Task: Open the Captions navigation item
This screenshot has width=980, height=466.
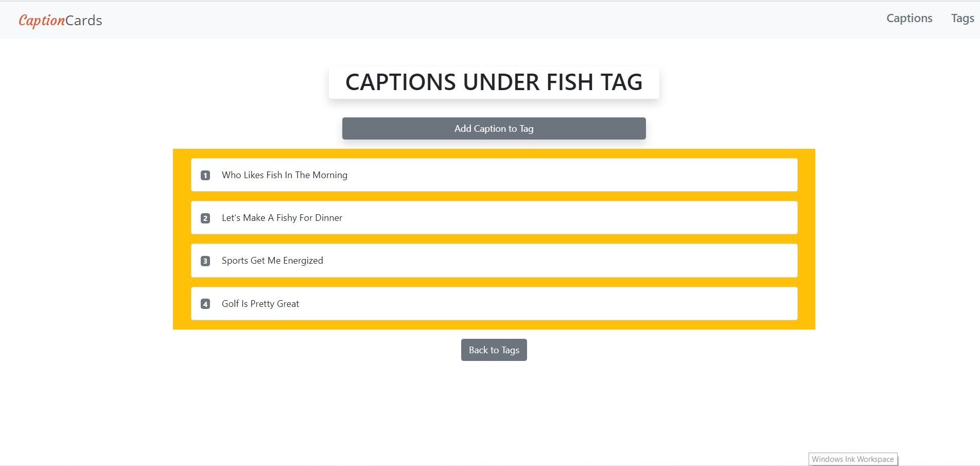Action: (x=909, y=19)
